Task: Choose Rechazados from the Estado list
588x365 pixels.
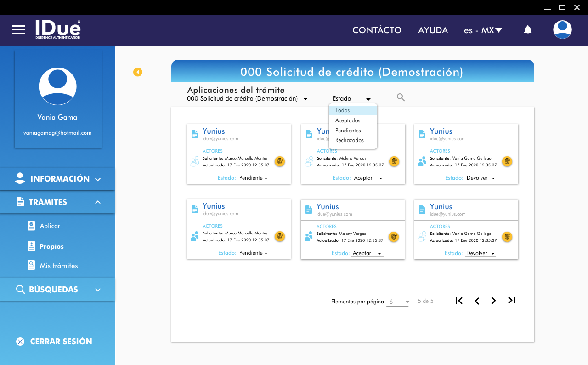Action: point(350,140)
